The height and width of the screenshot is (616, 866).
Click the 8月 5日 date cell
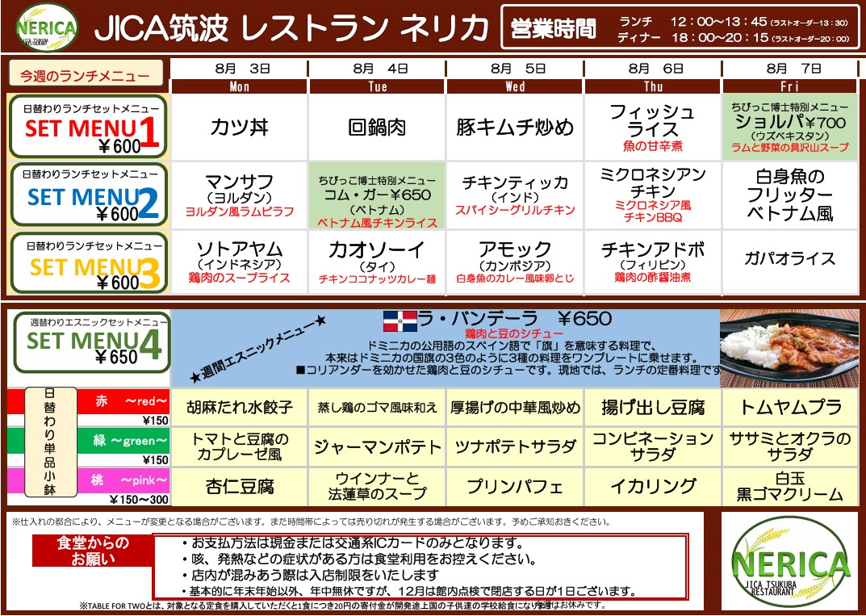click(515, 69)
